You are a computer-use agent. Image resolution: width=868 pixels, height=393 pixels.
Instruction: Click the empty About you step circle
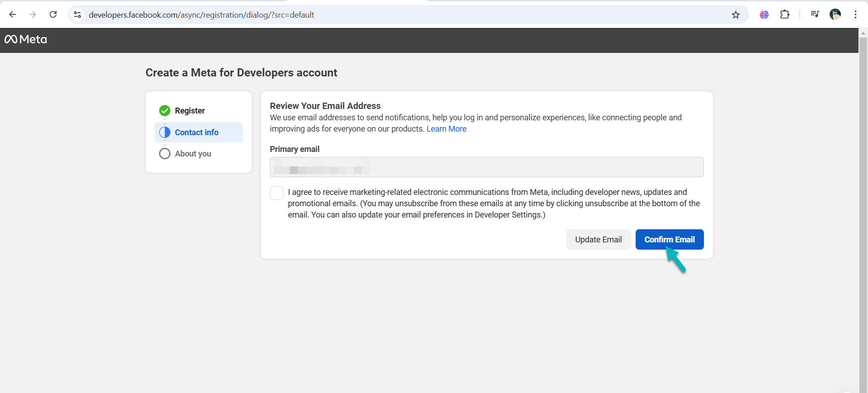(165, 154)
